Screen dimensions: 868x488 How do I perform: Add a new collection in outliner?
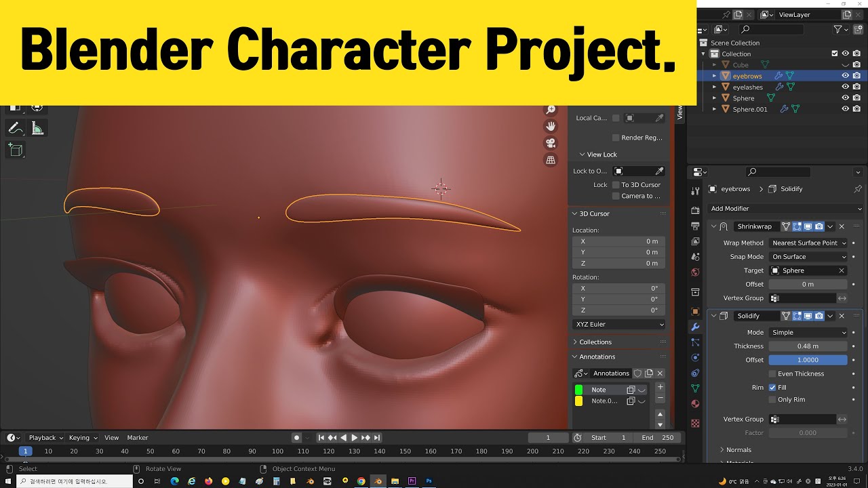pos(857,30)
